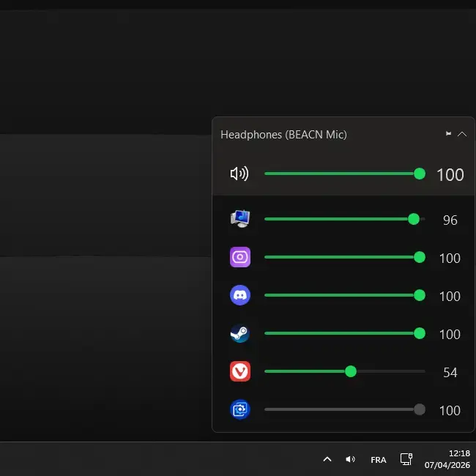Adjust the Vivaldi volume slider at 54
476x476 pixels.
(x=345, y=371)
